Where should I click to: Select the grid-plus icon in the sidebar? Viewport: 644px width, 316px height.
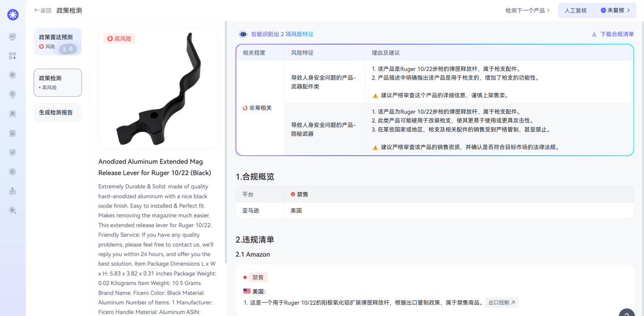coord(12,56)
